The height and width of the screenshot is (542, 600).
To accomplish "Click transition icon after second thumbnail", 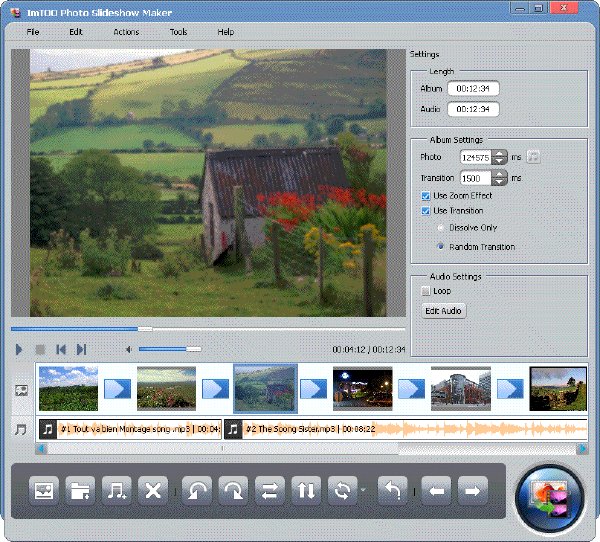I will click(215, 389).
